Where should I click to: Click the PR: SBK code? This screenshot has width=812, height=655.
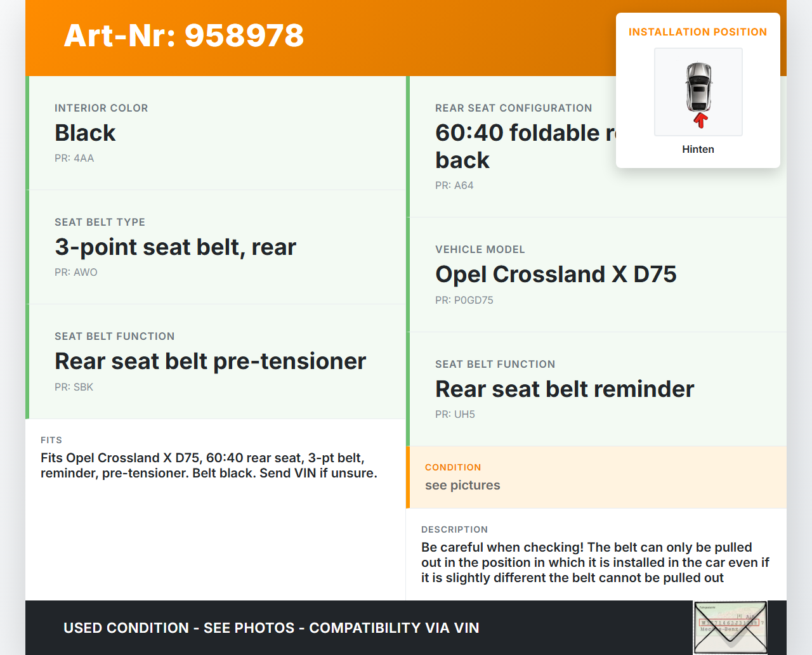(74, 387)
